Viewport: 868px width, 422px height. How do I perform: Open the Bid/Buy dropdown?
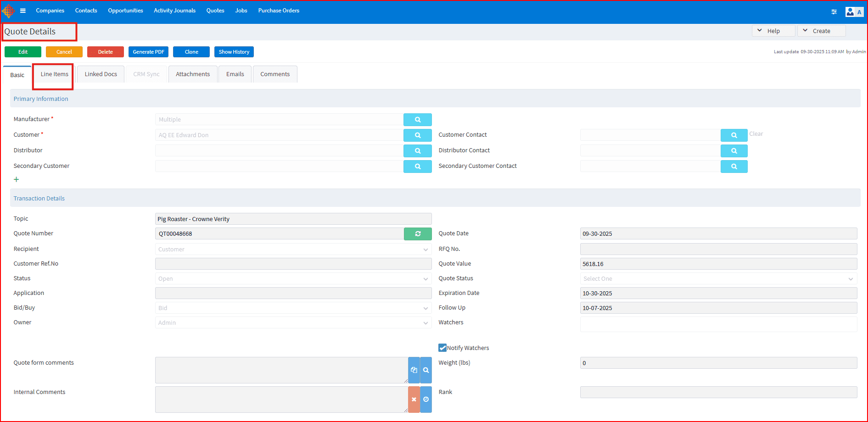(x=293, y=308)
